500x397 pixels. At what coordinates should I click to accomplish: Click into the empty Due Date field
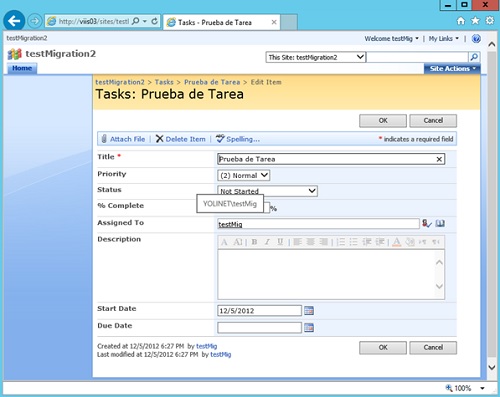[259, 328]
